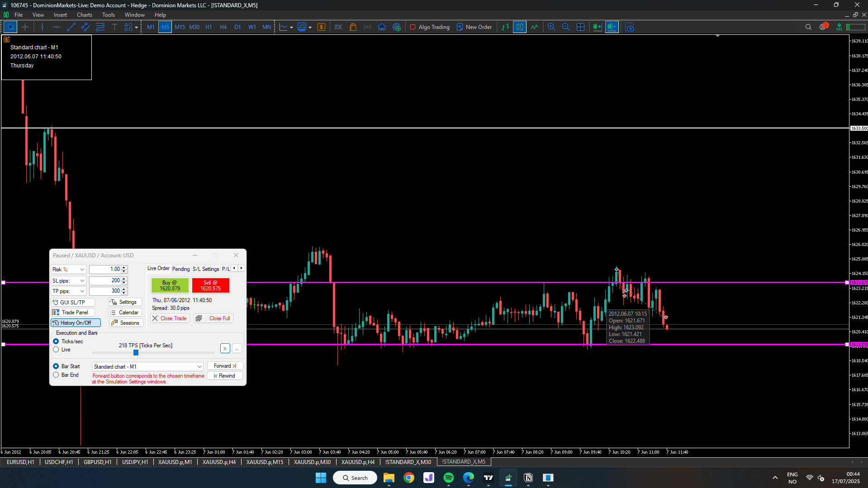Open the Insert menu

coord(60,15)
